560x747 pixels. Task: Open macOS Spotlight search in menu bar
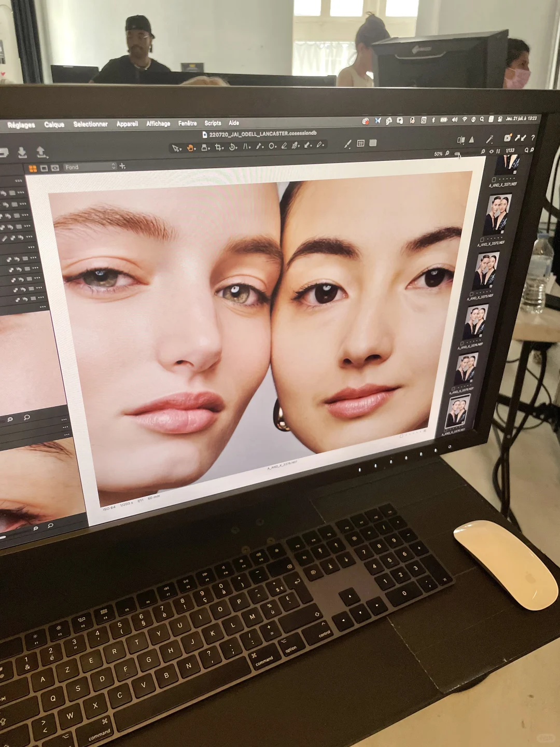tap(482, 119)
